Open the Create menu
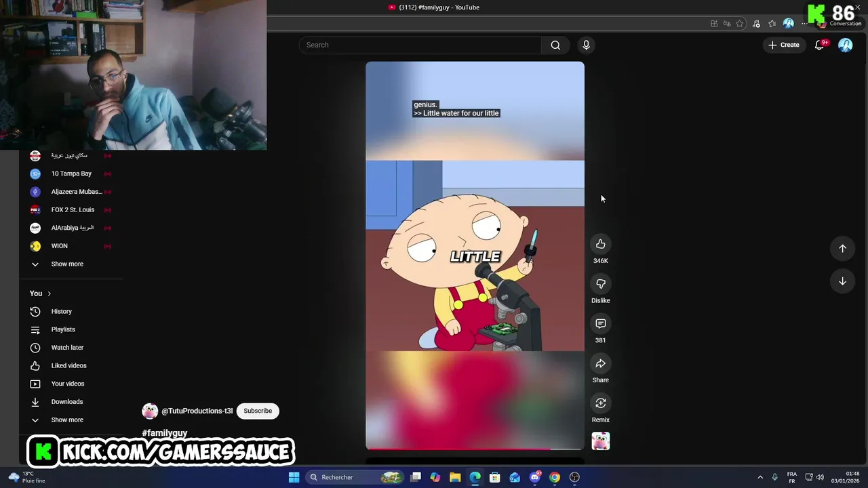Viewport: 868px width, 488px height. click(783, 45)
